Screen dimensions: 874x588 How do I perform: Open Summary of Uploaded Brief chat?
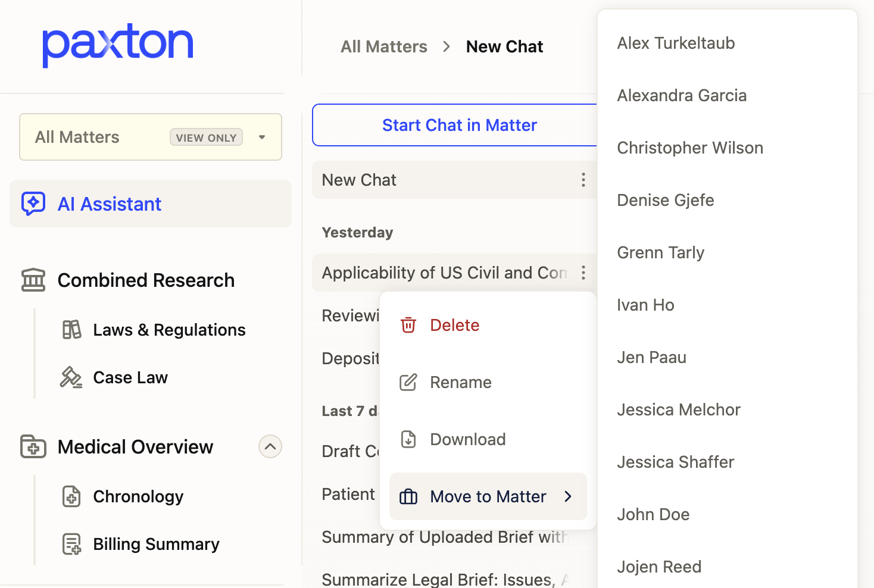coord(444,537)
